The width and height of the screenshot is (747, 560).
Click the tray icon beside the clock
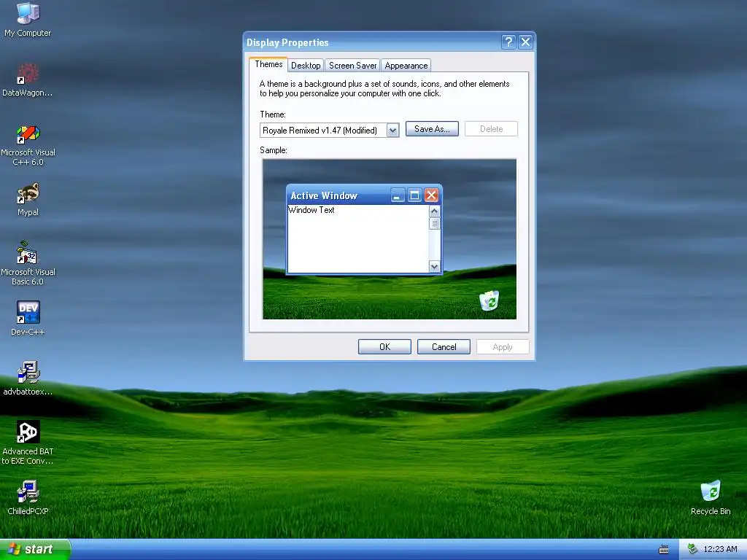(x=692, y=549)
